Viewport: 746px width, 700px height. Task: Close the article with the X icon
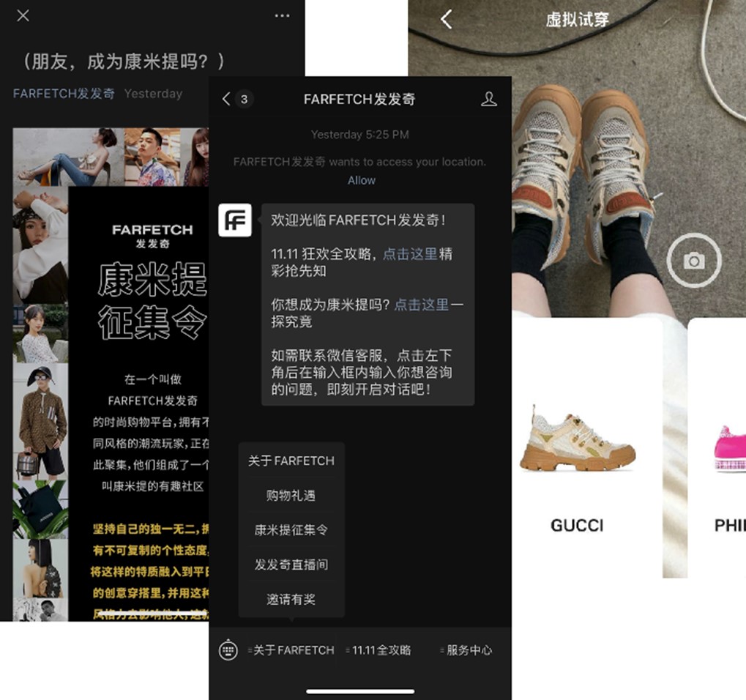tap(23, 15)
